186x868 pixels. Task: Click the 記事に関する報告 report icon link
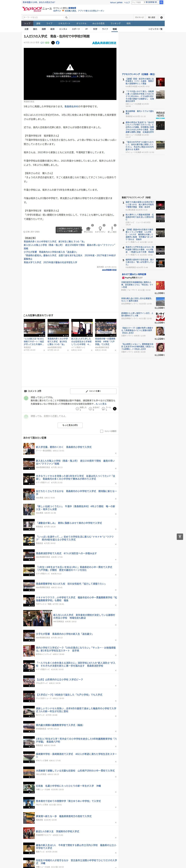(x=31, y=232)
